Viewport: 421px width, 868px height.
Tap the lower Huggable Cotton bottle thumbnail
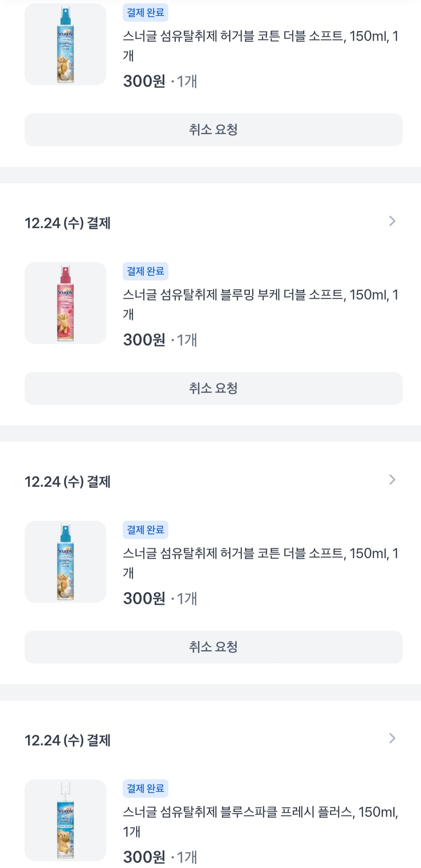pos(65,562)
